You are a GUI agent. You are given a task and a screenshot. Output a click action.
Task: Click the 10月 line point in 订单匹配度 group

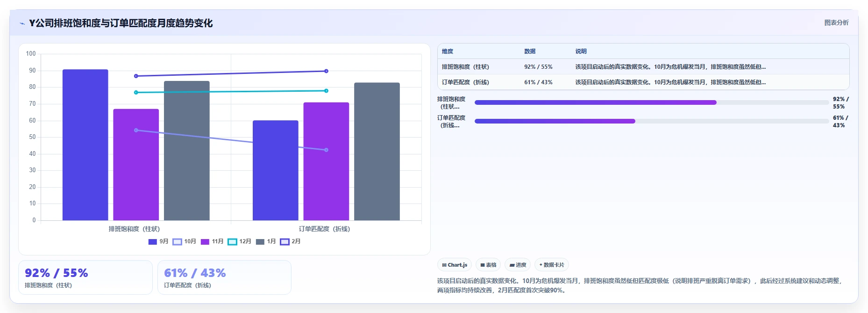(326, 150)
